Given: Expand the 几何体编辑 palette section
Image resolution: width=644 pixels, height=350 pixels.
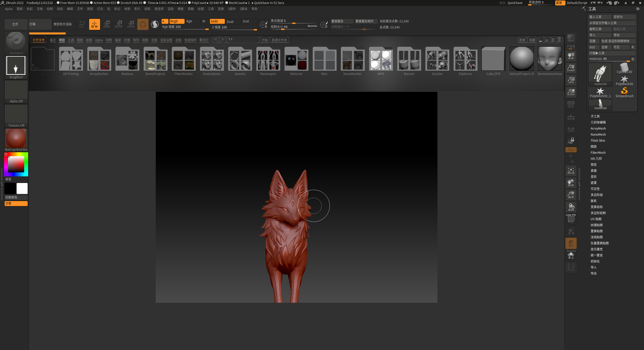Looking at the screenshot, I should [598, 122].
